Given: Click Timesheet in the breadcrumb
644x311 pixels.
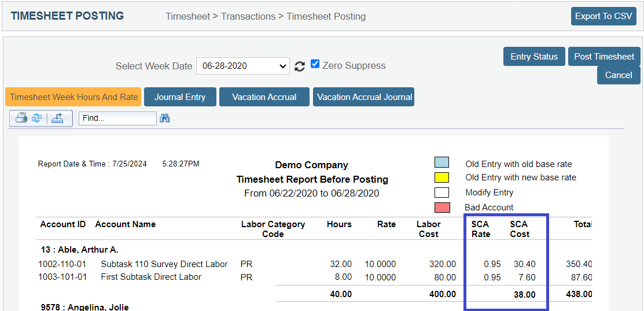Looking at the screenshot, I should (187, 16).
